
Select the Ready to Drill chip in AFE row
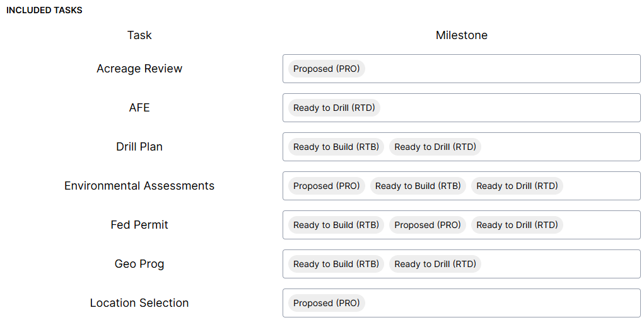[x=334, y=108]
